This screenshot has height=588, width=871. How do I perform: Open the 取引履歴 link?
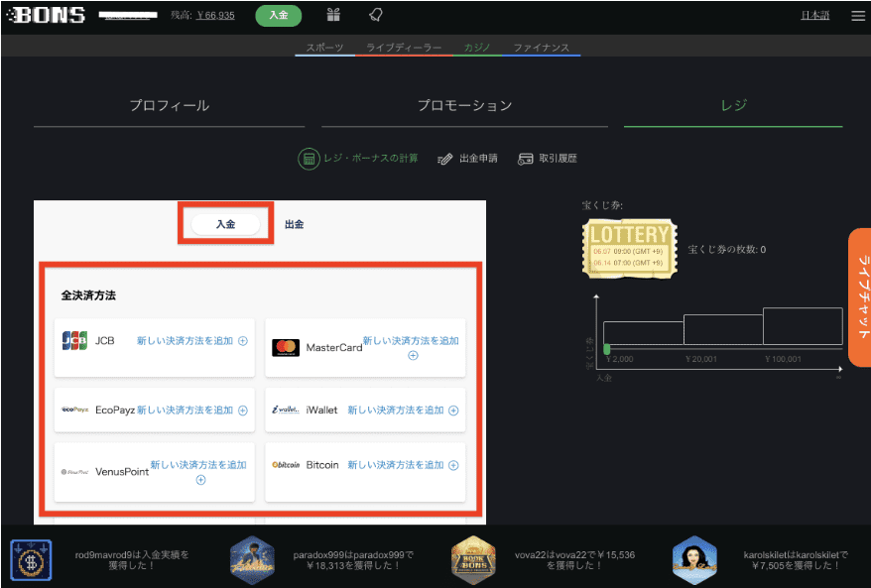(558, 159)
